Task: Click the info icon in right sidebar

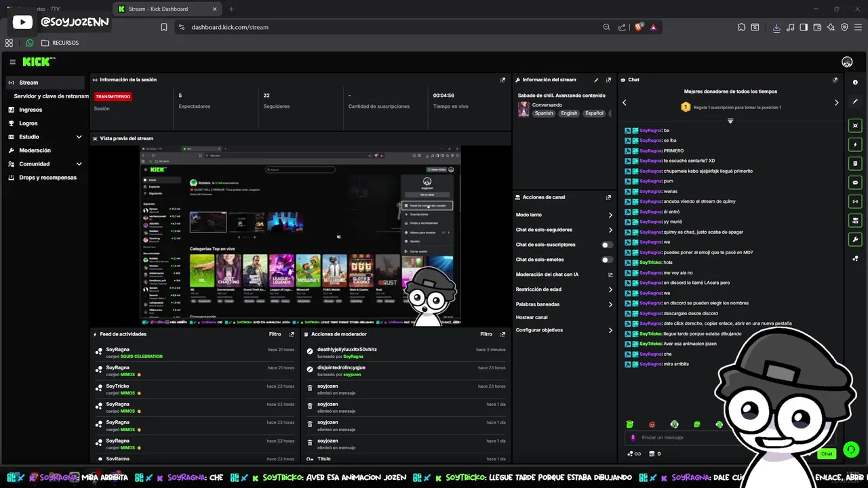Action: coord(855,82)
